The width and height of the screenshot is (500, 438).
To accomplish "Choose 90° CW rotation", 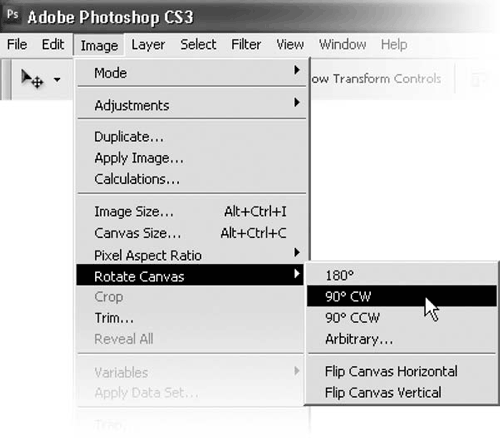I will point(402,296).
